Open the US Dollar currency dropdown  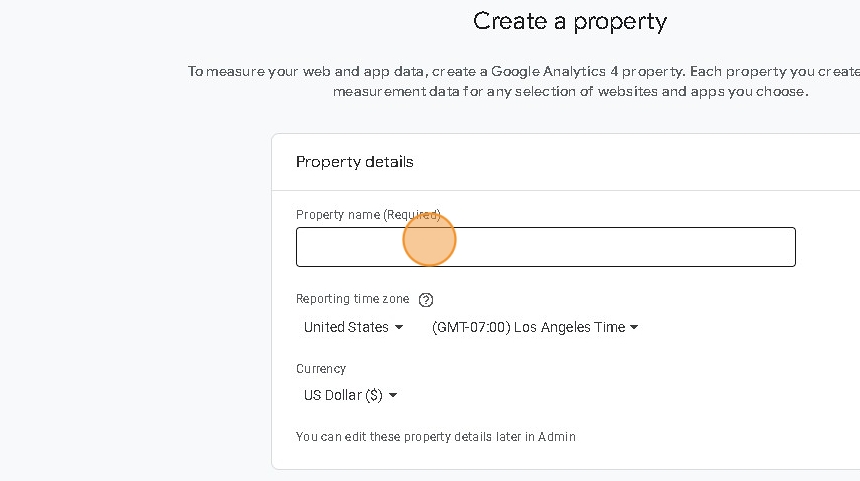pyautogui.click(x=350, y=395)
